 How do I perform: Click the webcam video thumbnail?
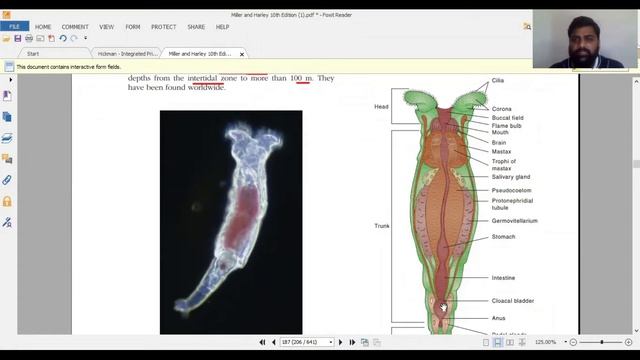(585, 39)
